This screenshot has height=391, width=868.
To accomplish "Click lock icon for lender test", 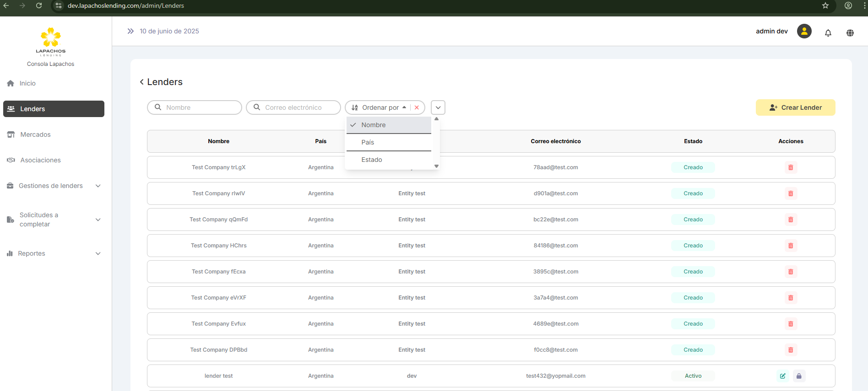I will pos(798,376).
